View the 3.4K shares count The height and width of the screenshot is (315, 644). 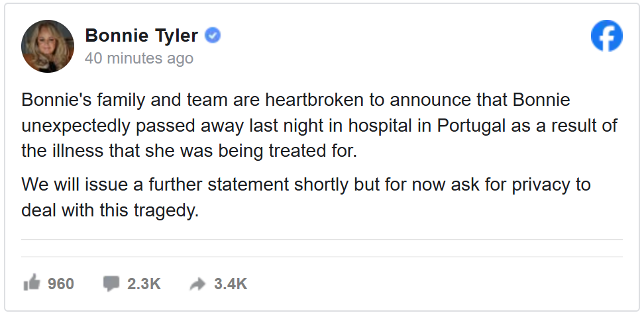(x=231, y=284)
